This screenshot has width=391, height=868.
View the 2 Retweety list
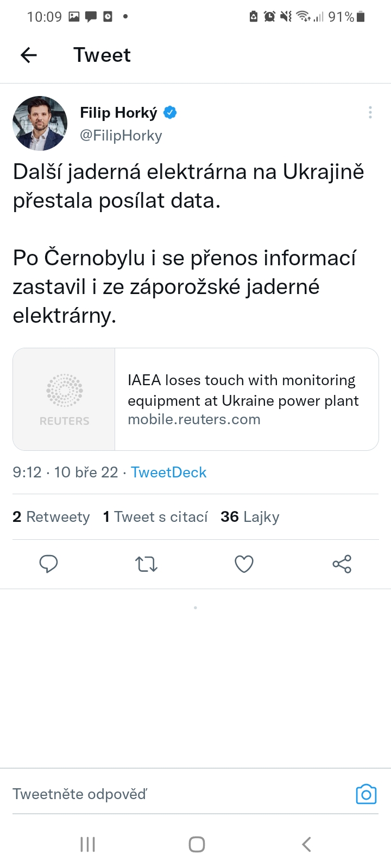click(x=51, y=517)
